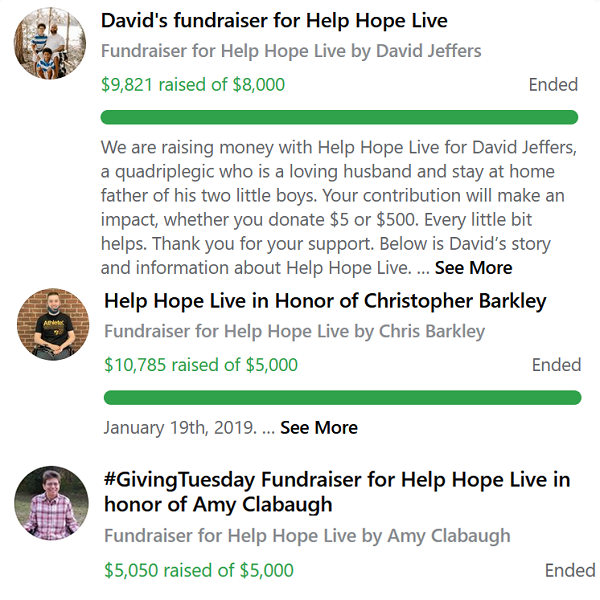Screen dimensions: 600x600
Task: Click the green progress bar under $10,785 raised
Action: point(342,398)
